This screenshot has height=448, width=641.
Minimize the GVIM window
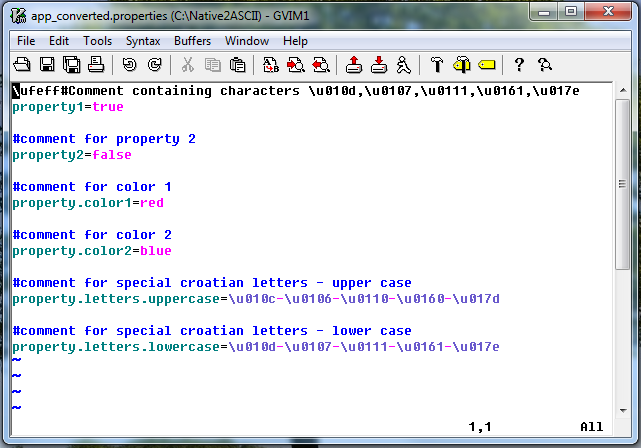[x=544, y=11]
